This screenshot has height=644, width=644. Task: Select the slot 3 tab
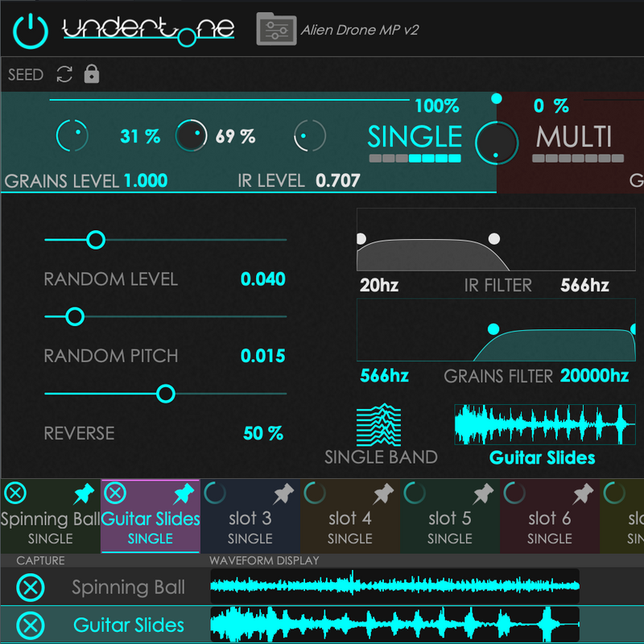click(250, 516)
